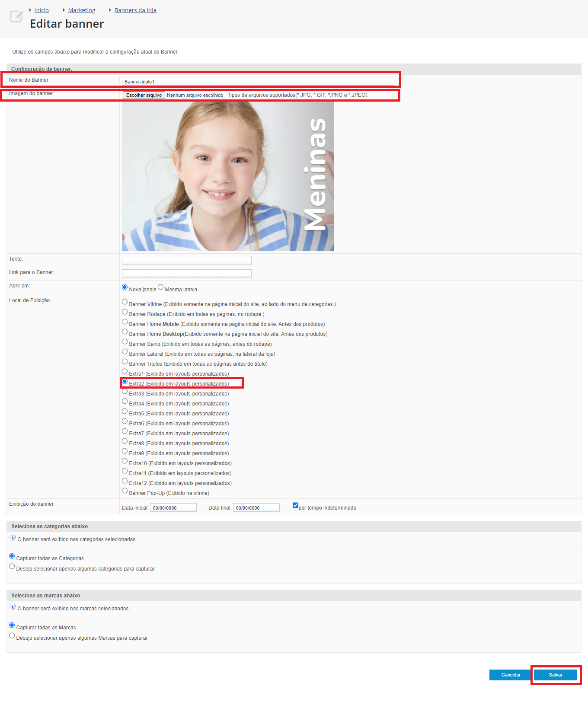The image size is (588, 721).
Task: Save banner with Salvar button
Action: point(556,675)
